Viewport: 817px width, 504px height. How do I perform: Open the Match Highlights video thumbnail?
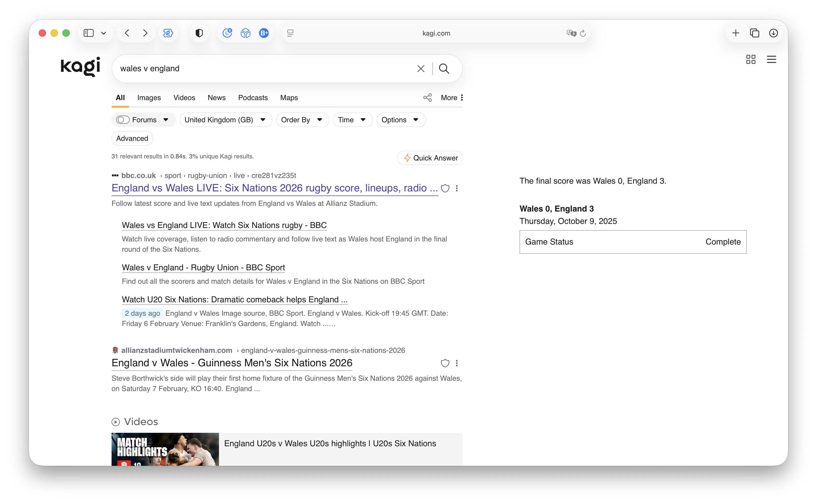click(x=165, y=449)
